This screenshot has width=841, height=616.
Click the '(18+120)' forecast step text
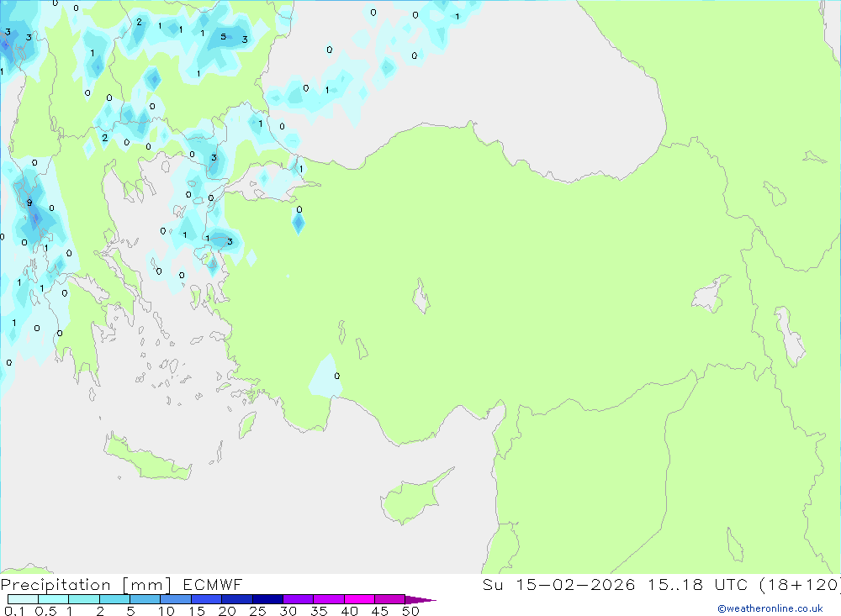[800, 584]
